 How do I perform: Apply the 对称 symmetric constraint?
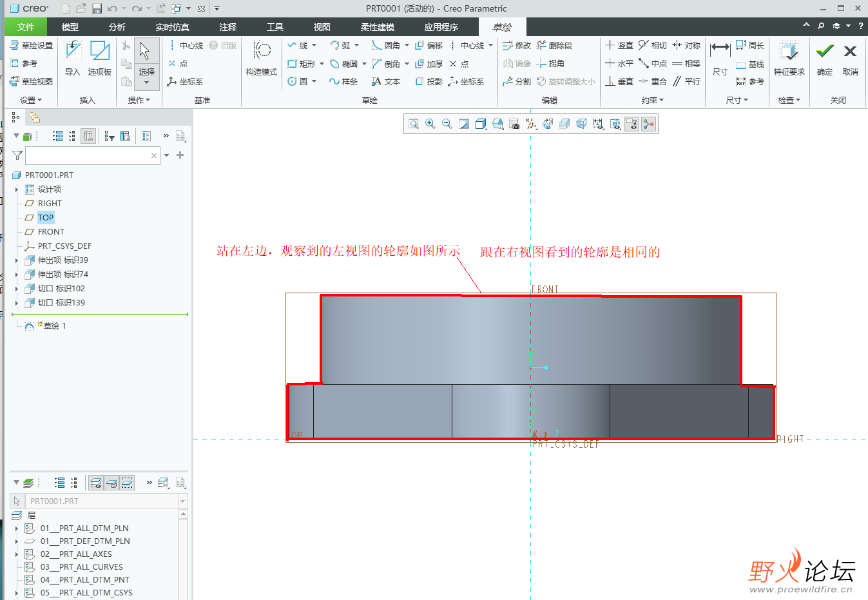pyautogui.click(x=686, y=46)
